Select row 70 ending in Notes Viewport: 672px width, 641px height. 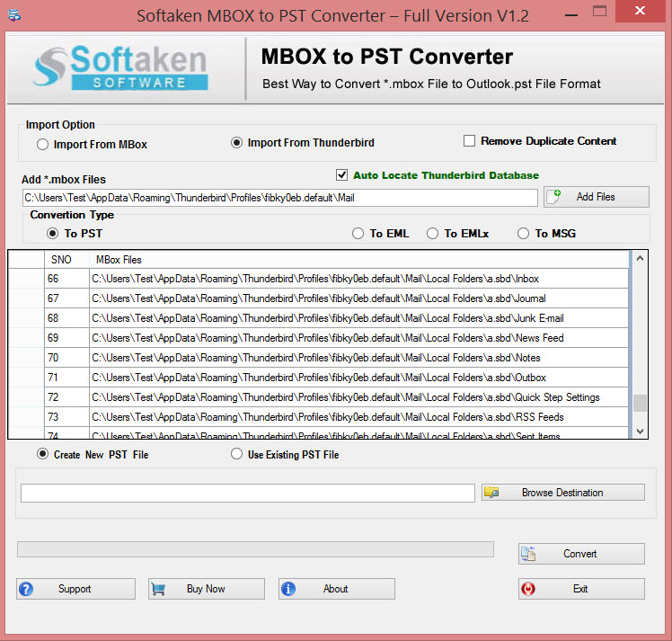click(x=318, y=358)
